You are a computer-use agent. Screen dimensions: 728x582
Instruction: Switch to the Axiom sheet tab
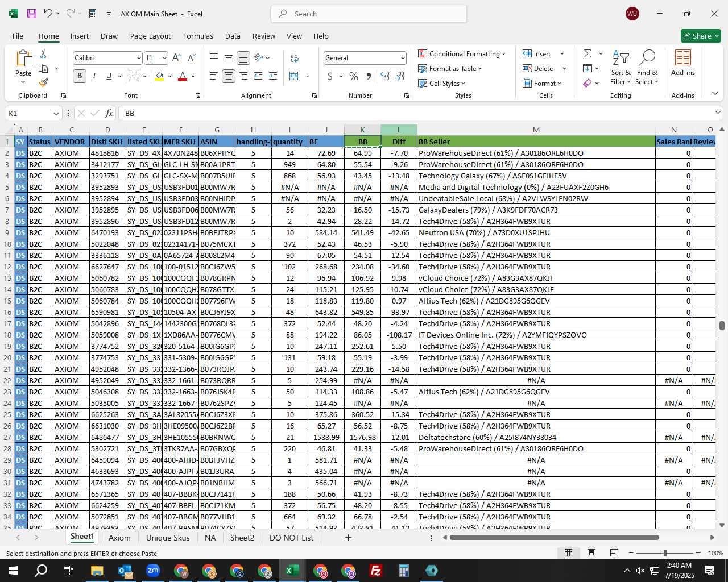[119, 538]
